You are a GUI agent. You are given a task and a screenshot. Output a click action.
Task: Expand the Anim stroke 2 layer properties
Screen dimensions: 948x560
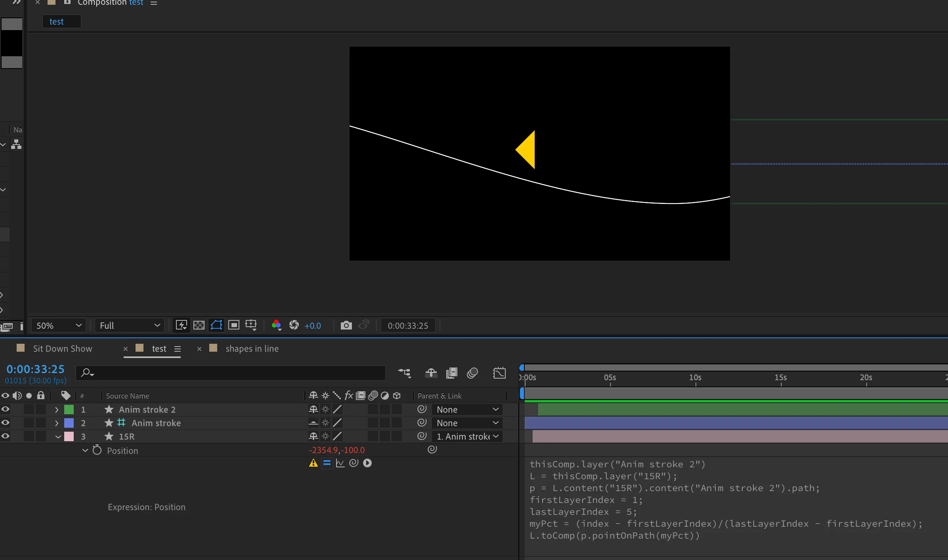(x=57, y=410)
